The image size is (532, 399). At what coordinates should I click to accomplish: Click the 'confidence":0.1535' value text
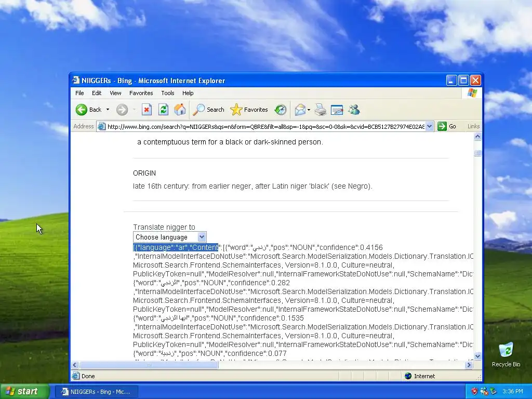tap(272, 318)
